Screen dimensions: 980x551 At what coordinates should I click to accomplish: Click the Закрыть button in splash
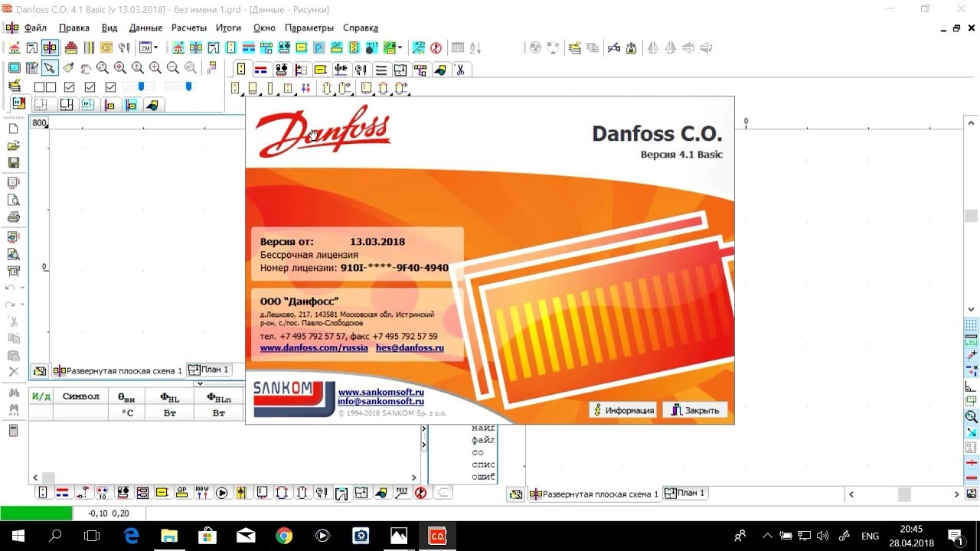tap(695, 410)
